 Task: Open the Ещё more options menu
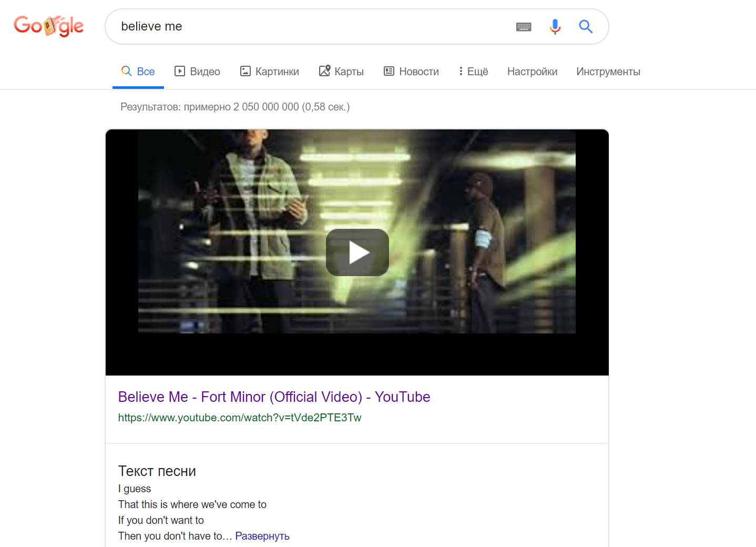click(x=473, y=72)
